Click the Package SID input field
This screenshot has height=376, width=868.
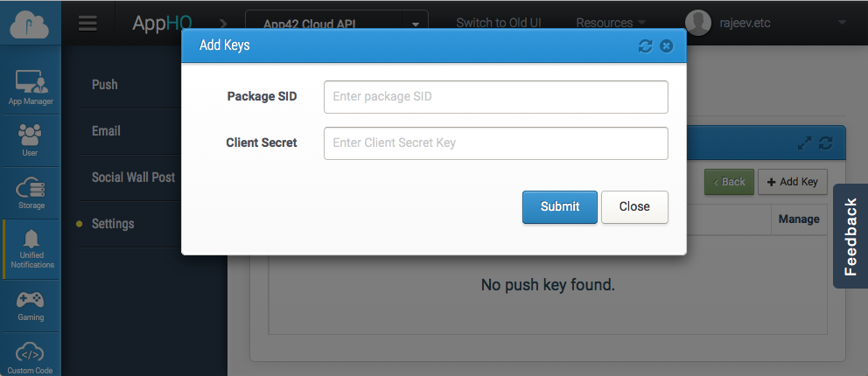click(495, 97)
